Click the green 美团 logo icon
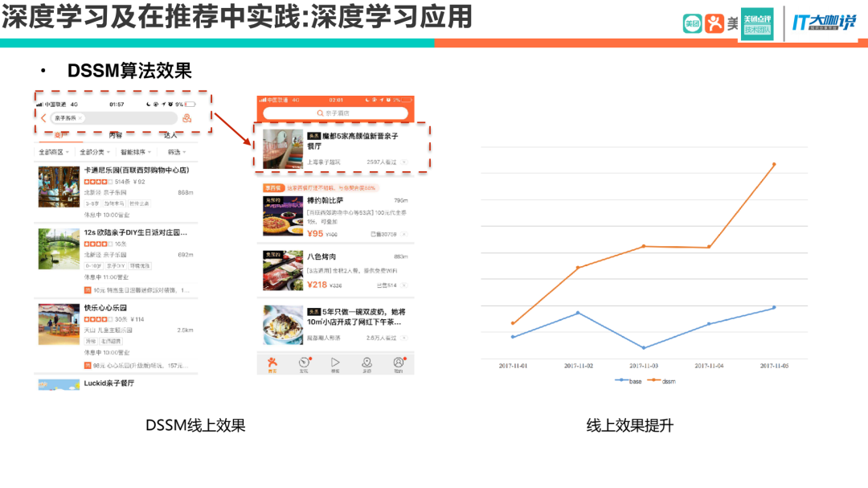This screenshot has height=488, width=868. (x=692, y=24)
